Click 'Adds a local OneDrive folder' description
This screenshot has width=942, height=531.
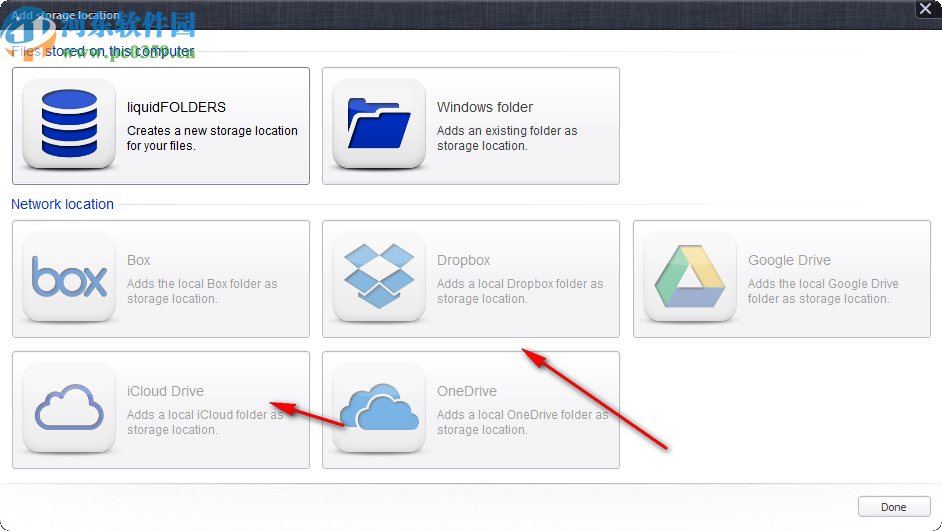(522, 422)
